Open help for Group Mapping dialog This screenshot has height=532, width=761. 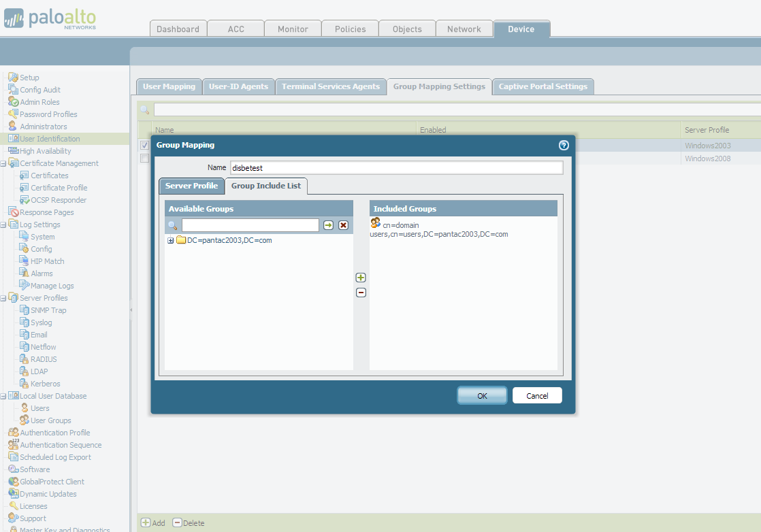(564, 145)
